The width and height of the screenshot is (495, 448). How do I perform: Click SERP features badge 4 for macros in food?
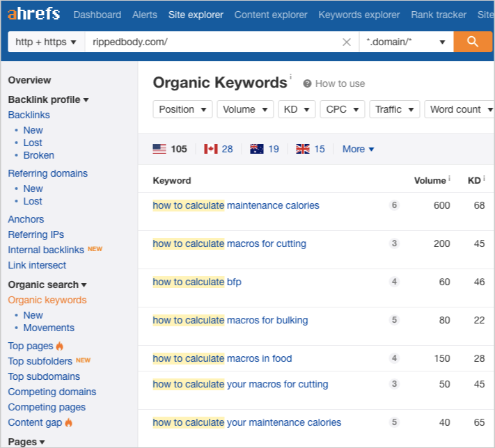tap(394, 358)
